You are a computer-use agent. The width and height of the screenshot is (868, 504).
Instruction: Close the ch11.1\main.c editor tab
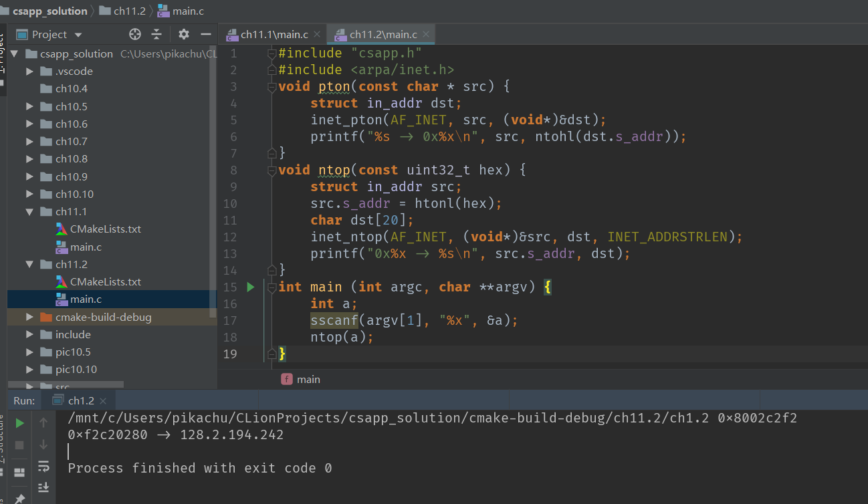317,34
